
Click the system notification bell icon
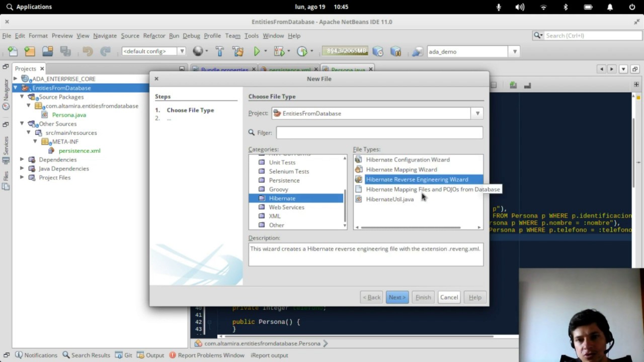[610, 7]
